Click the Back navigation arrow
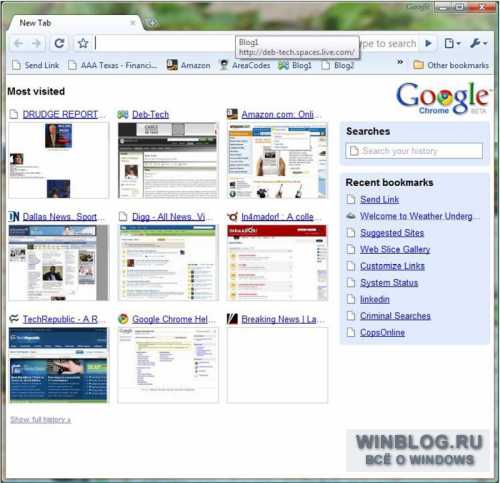This screenshot has width=500, height=483. 19,43
